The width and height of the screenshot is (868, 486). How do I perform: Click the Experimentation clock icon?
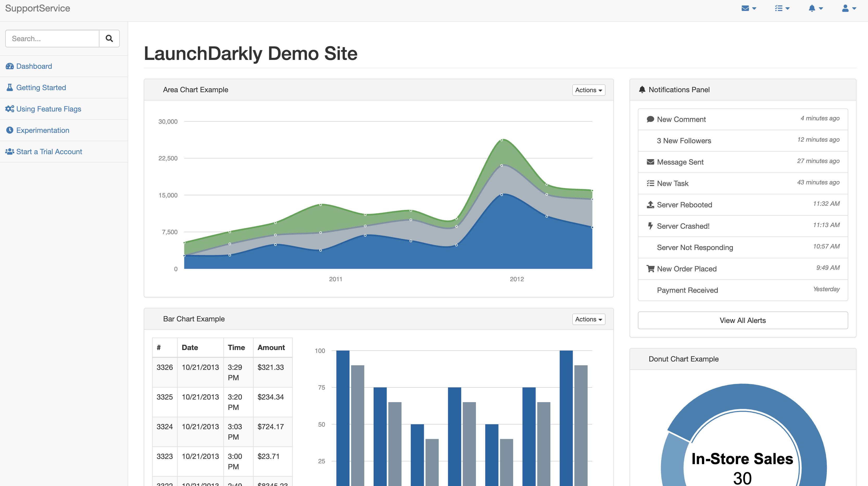coord(10,130)
